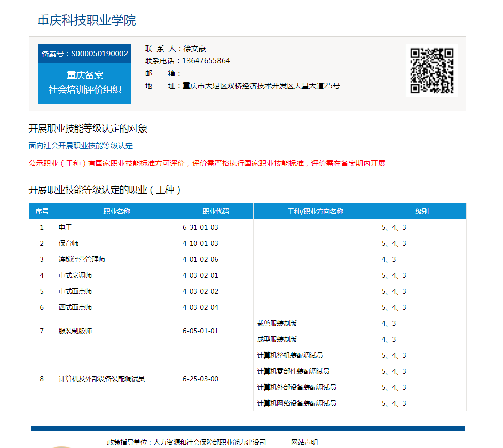Click the address 重庆市大足区双桥经济技术开发区天星大道25号
The height and width of the screenshot is (448, 503).
261,86
